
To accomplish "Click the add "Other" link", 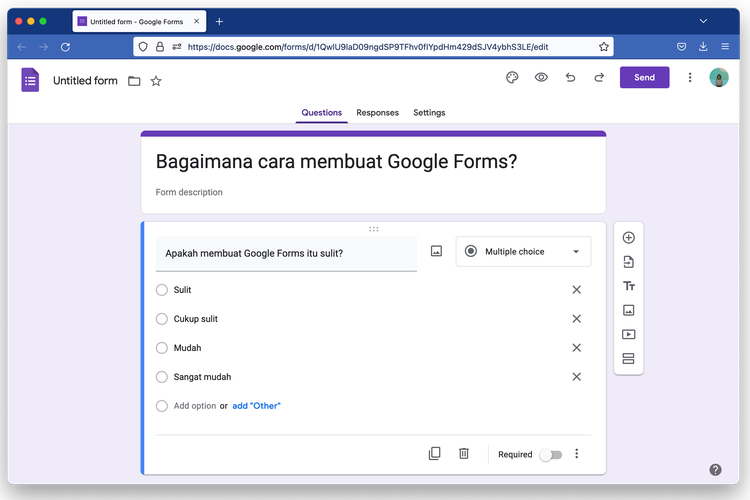I will pos(256,406).
